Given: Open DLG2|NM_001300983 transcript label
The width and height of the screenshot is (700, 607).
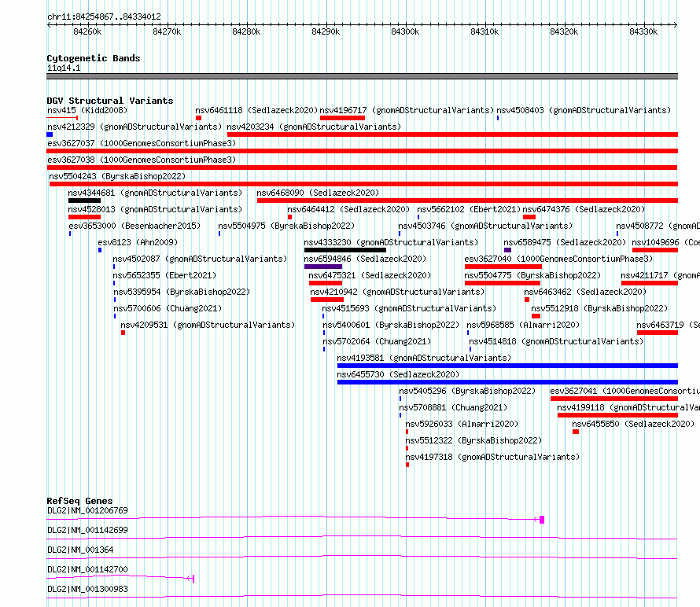Looking at the screenshot, I should (x=87, y=589).
